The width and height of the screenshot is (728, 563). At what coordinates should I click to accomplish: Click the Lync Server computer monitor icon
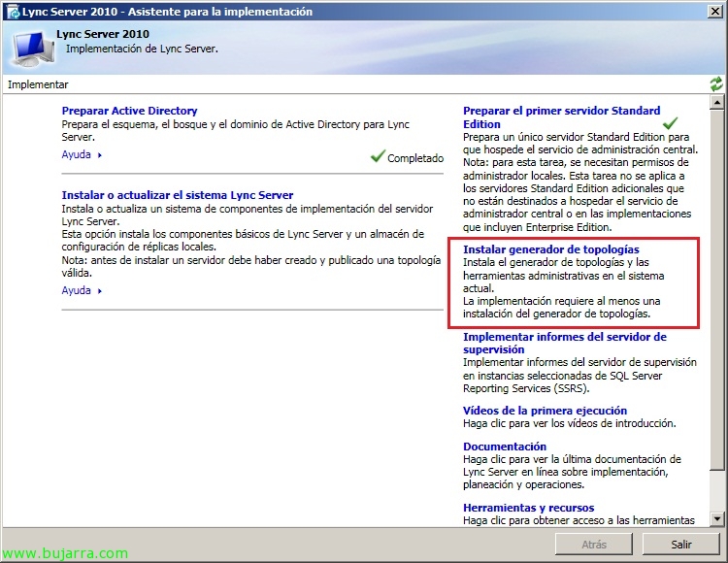pos(33,48)
